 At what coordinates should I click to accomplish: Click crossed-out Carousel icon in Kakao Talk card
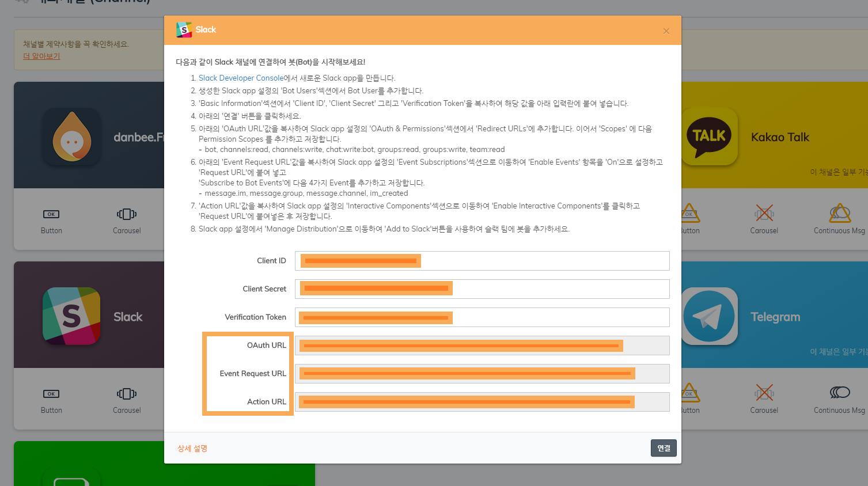tap(764, 213)
